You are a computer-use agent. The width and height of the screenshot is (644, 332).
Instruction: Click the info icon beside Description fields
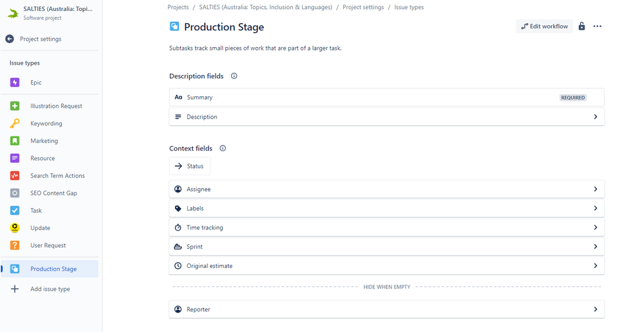coord(234,76)
